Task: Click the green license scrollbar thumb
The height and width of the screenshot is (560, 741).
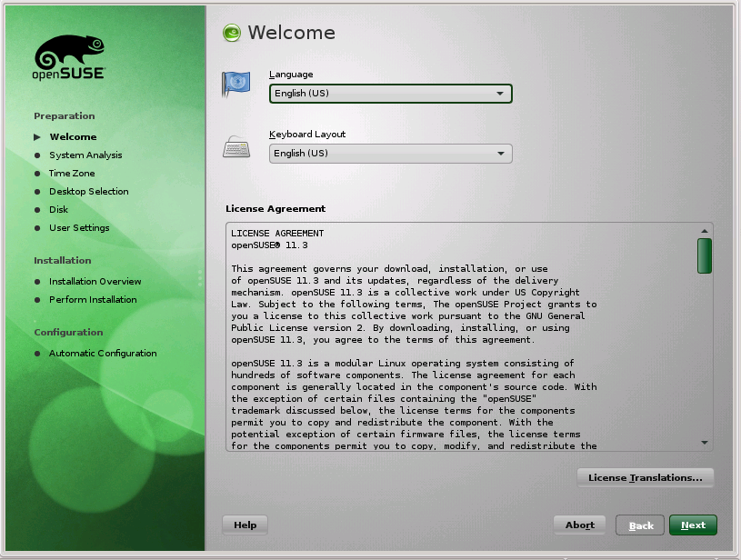Action: [704, 255]
